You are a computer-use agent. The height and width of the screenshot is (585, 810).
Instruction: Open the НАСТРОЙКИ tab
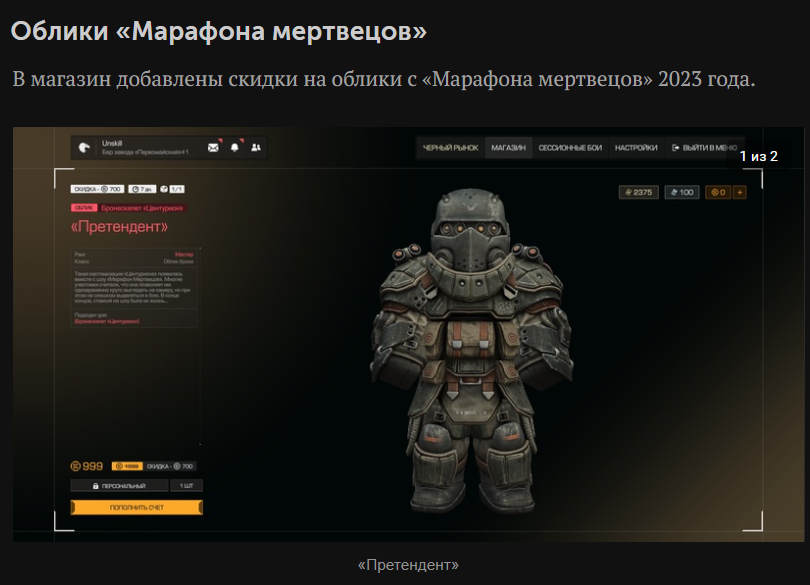(x=636, y=148)
